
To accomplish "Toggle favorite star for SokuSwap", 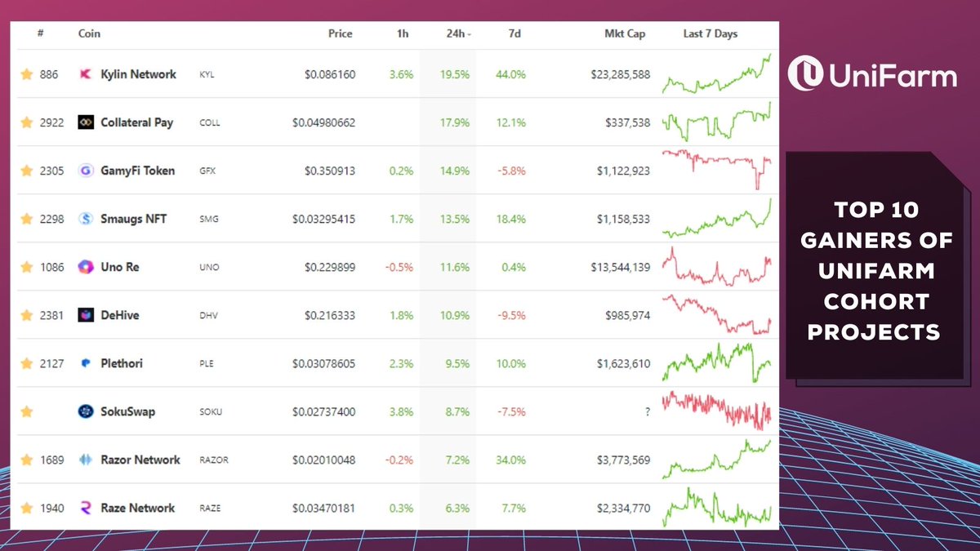I will pos(27,411).
